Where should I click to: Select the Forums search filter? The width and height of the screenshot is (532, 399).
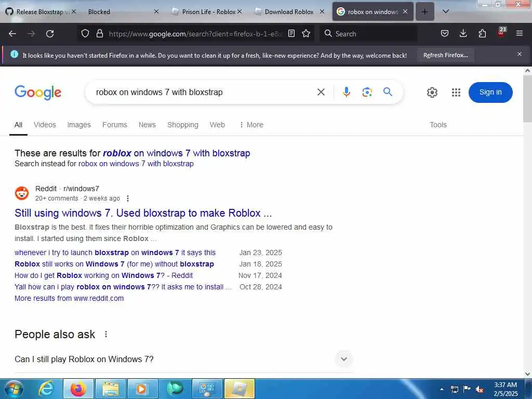click(115, 125)
